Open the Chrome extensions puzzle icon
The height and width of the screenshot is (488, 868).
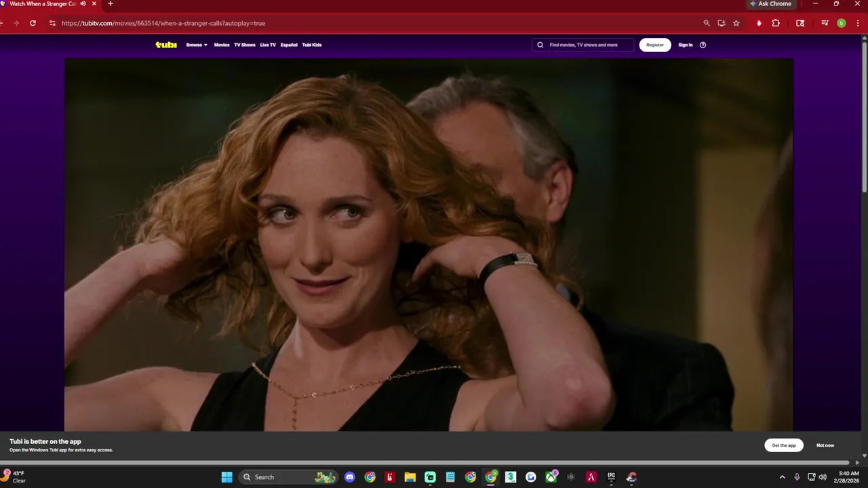point(776,23)
